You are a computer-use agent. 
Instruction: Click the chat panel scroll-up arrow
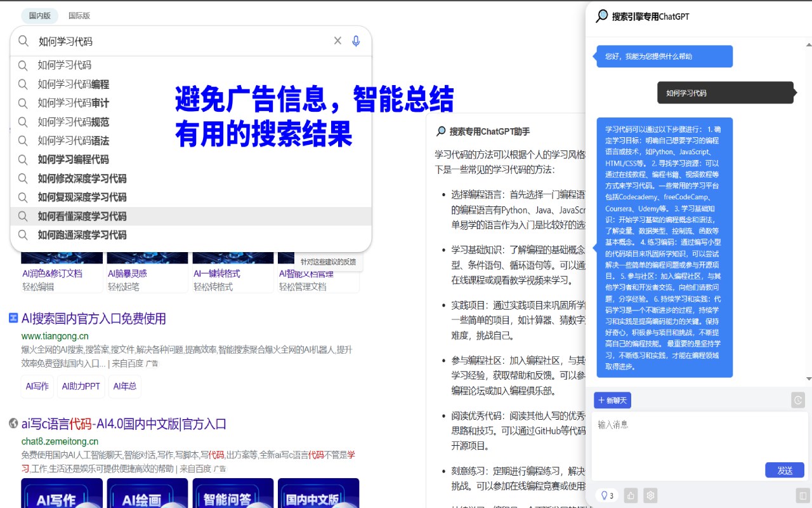pos(808,44)
